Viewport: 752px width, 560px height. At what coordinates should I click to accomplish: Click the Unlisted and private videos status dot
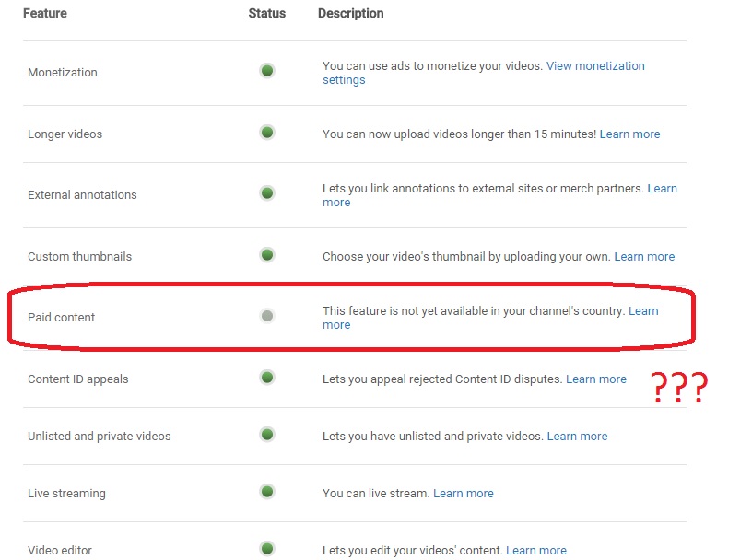click(x=267, y=435)
